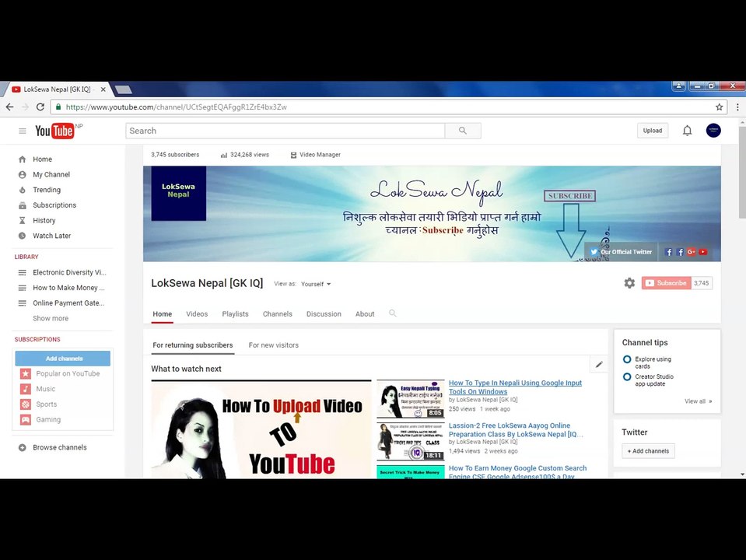Screen dimensions: 746x560
Task: Click the 324,268 views stat
Action: (x=245, y=155)
